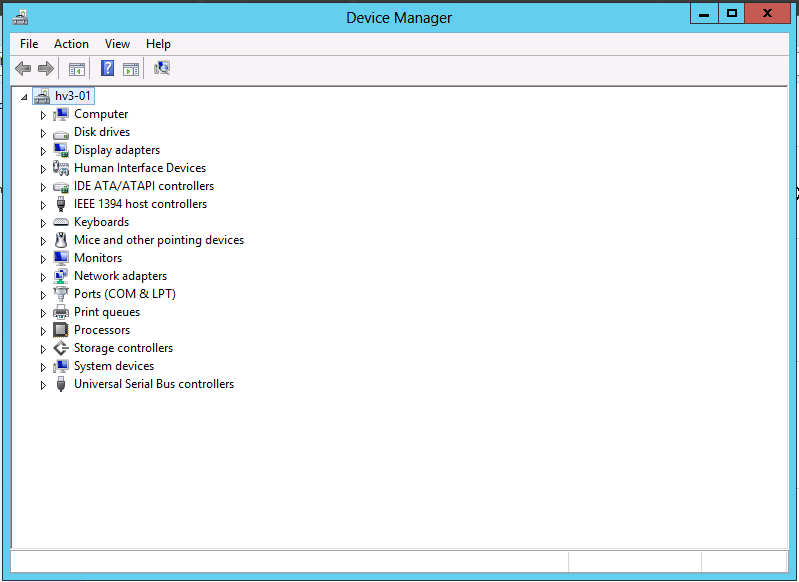Expand the IDE ATA/ATAPI controllers node

pyautogui.click(x=43, y=187)
